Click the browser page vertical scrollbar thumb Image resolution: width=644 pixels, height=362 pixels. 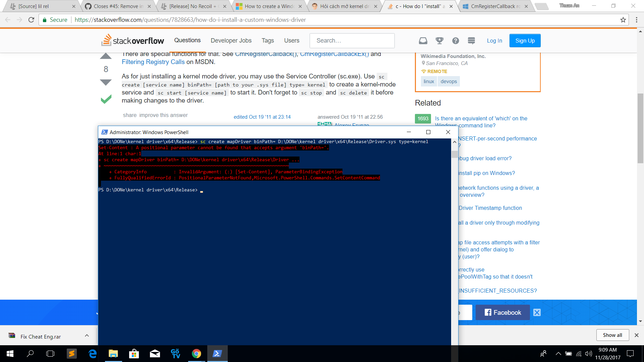[x=640, y=128]
